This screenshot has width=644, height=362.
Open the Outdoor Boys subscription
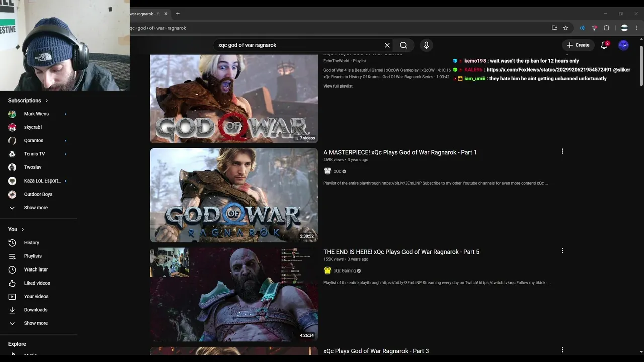pos(39,194)
